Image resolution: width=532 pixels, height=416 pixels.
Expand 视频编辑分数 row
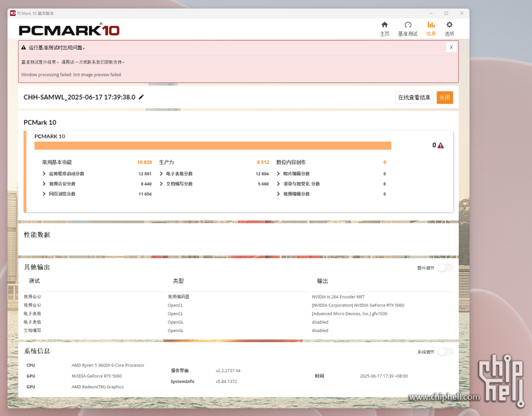[x=278, y=194]
